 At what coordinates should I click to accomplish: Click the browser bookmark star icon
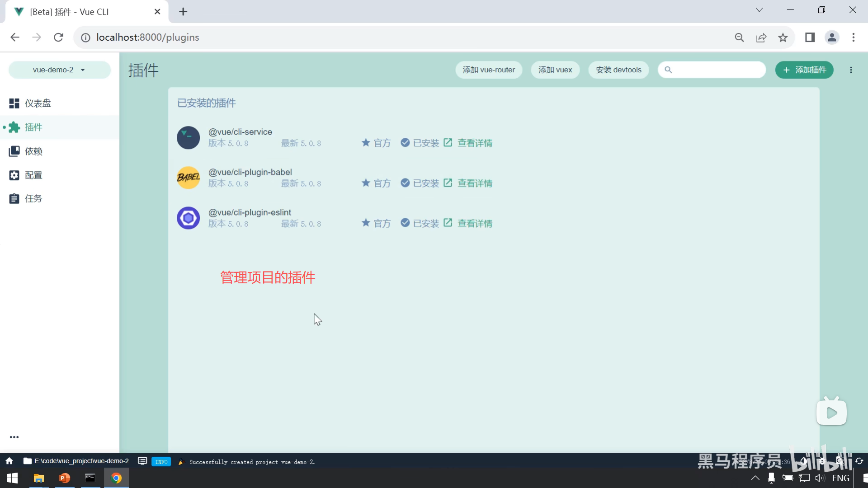coord(783,38)
